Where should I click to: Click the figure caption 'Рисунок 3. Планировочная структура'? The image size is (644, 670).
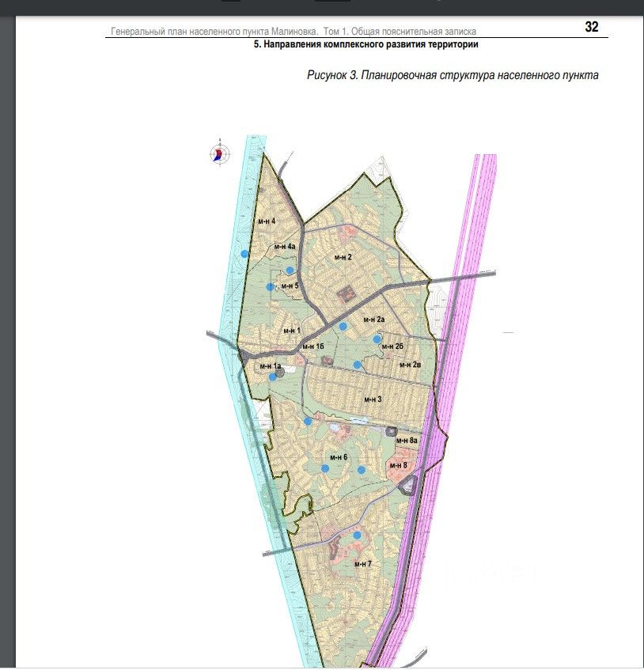(x=401, y=75)
